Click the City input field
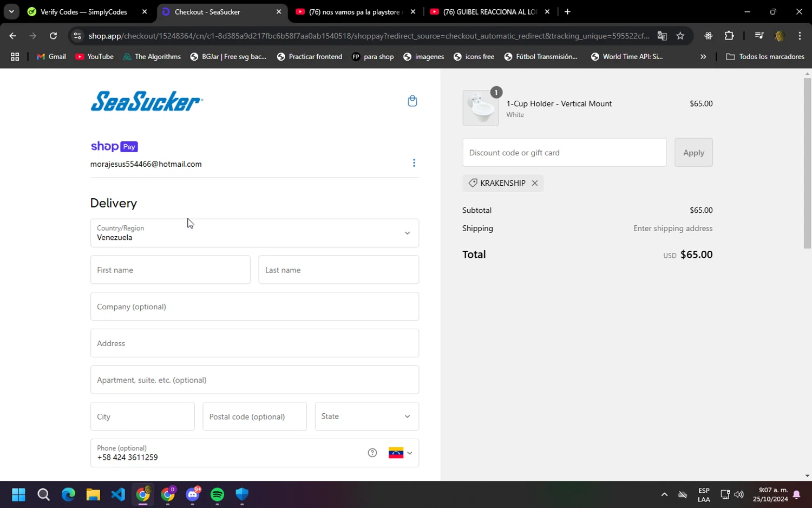The image size is (812, 508). [142, 416]
